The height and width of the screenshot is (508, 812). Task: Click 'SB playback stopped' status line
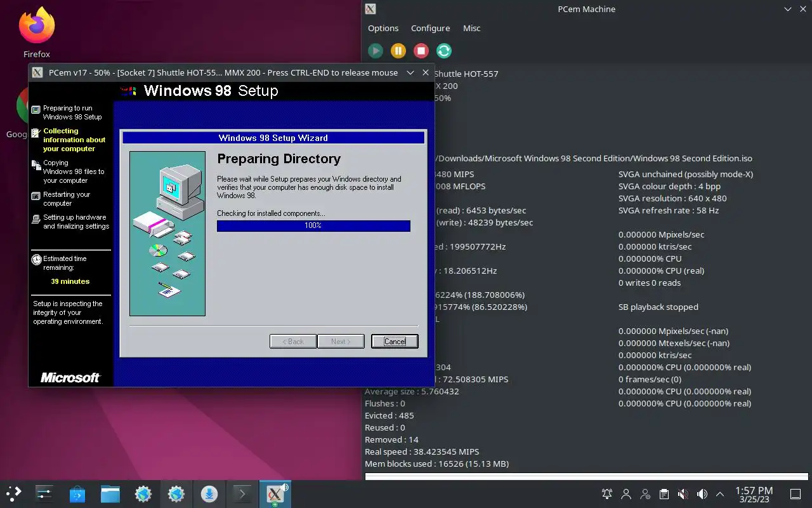(x=658, y=307)
